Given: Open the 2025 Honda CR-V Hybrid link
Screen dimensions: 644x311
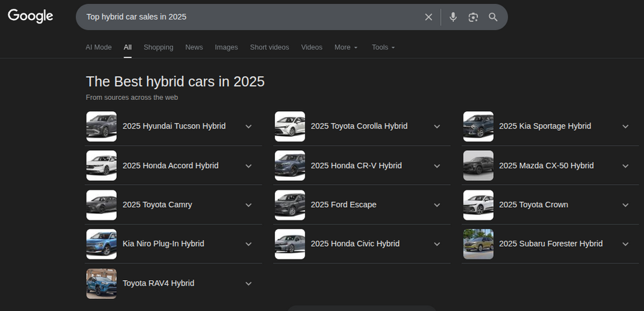Looking at the screenshot, I should click(x=356, y=166).
